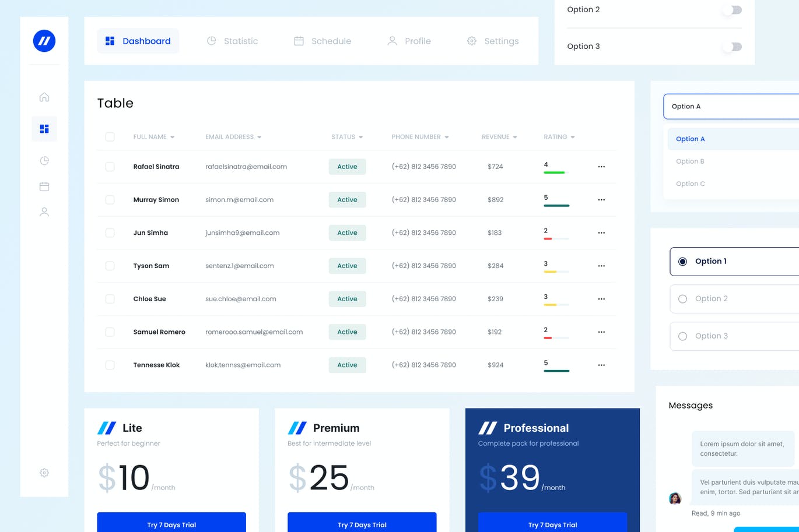Image resolution: width=799 pixels, height=532 pixels.
Task: Open the user profile icon in the sidebar
Action: click(x=44, y=212)
